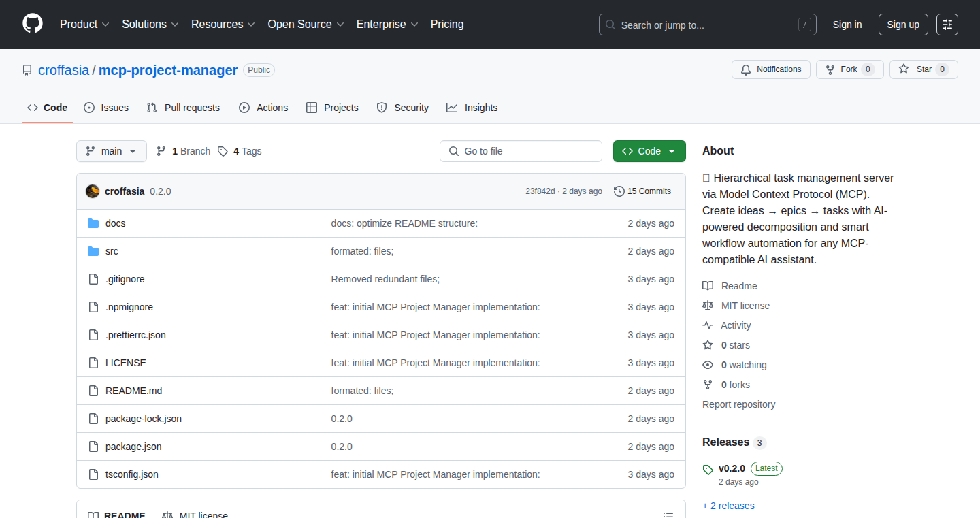
Task: Click the v0.2.0 release tag icon
Action: click(708, 469)
